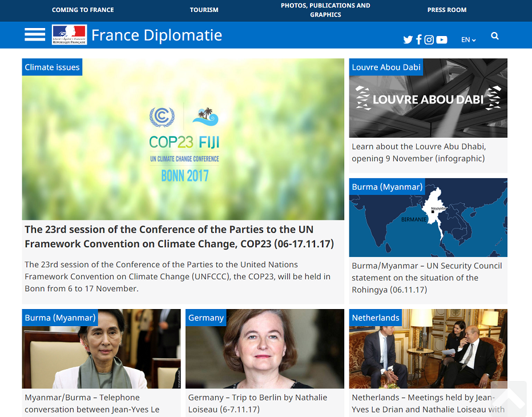Open the Germany Trip to Berlin article
The image size is (532, 417).
257,403
